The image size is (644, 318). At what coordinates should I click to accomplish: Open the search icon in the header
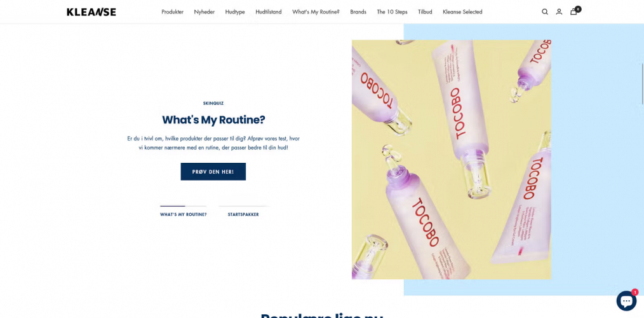pyautogui.click(x=545, y=12)
